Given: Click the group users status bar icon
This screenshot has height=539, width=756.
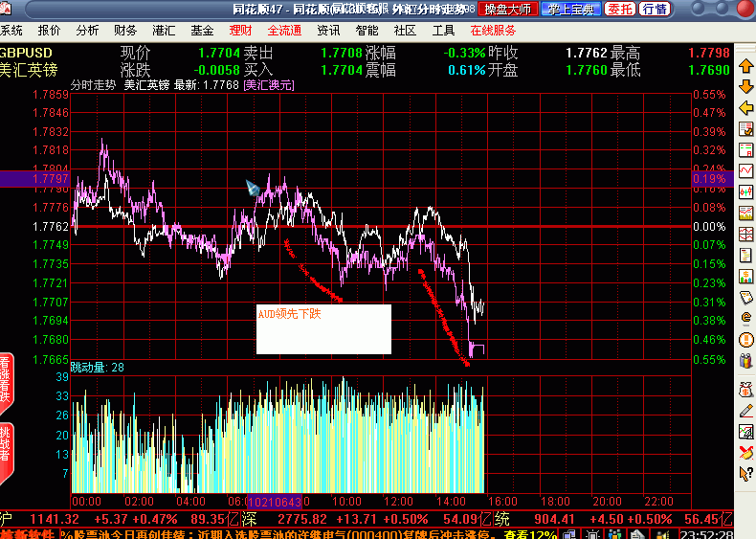Looking at the screenshot, I should click(x=615, y=534).
